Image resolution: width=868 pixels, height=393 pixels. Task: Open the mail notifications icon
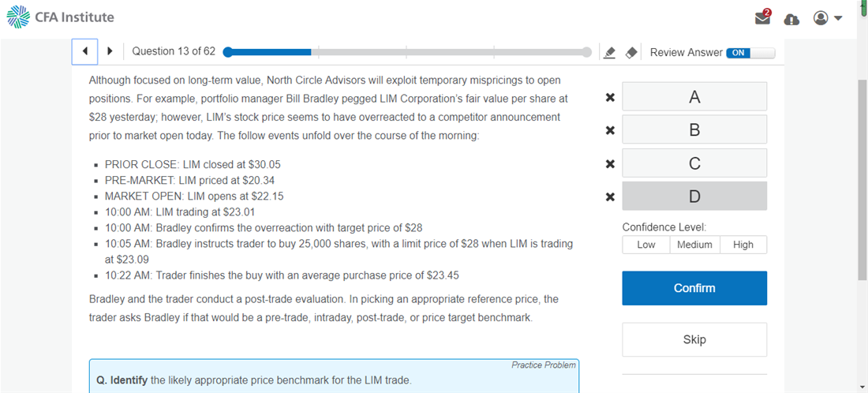click(762, 17)
